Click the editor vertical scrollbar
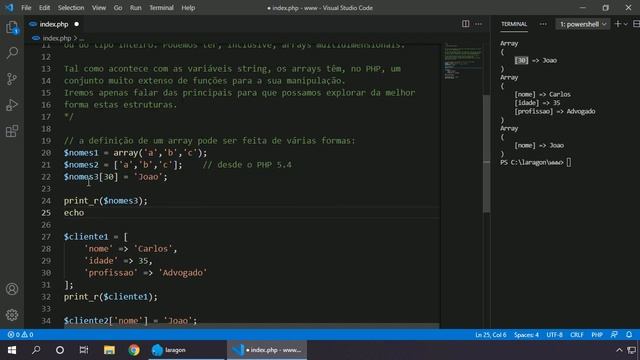The height and width of the screenshot is (360, 640). point(487,153)
